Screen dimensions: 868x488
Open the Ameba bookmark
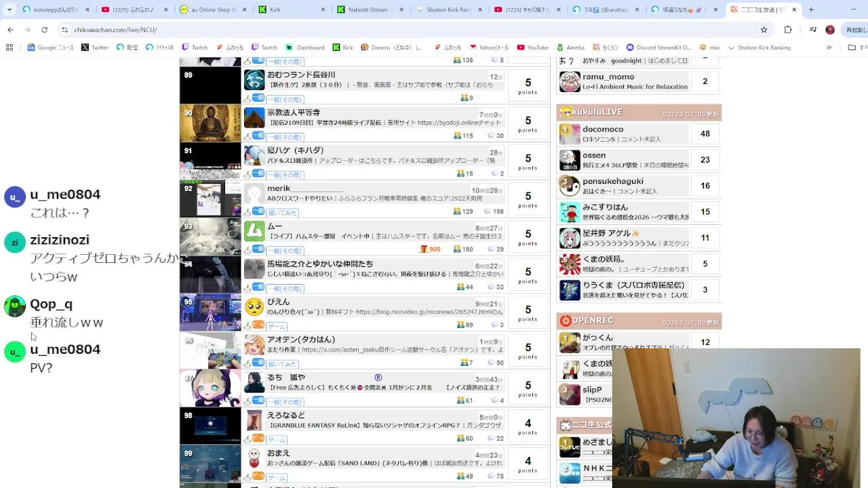pos(570,47)
